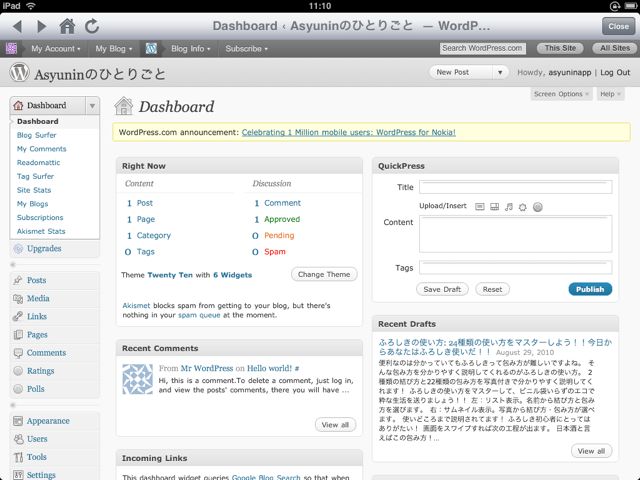Click the Save Draft button
Screen dimensions: 640x480
(x=442, y=289)
